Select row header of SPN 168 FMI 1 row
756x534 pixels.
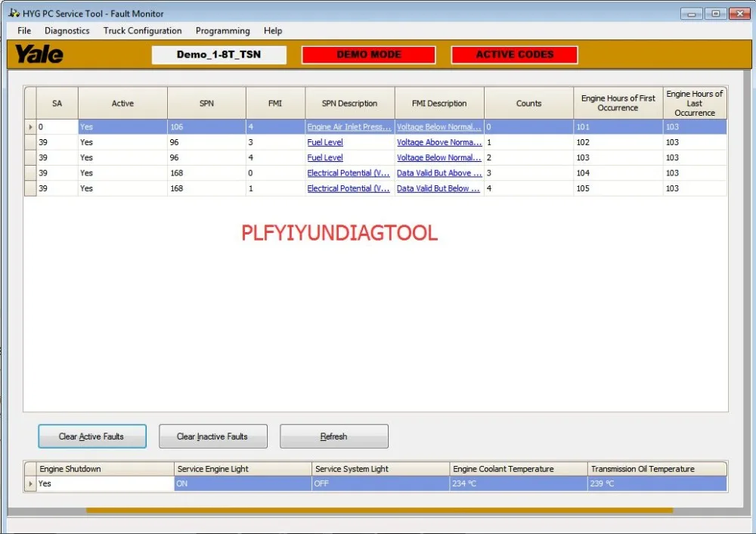[x=30, y=188]
